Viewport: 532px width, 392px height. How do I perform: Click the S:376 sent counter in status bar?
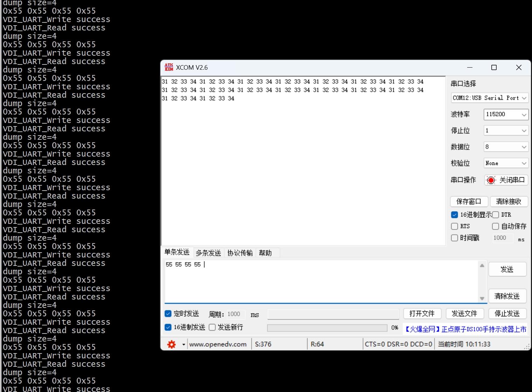(x=263, y=344)
